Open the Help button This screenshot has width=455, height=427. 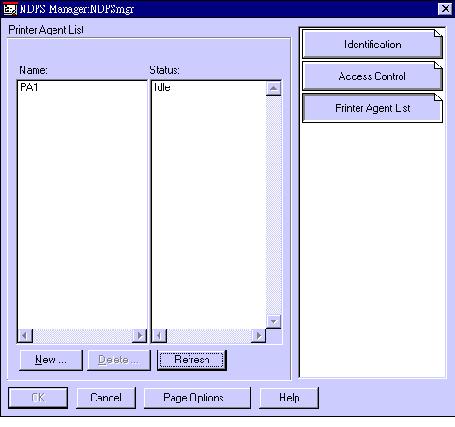coord(289,397)
